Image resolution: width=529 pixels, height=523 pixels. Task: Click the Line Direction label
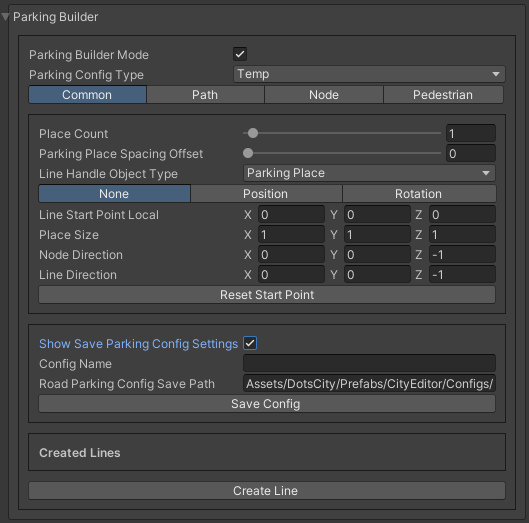[78, 275]
